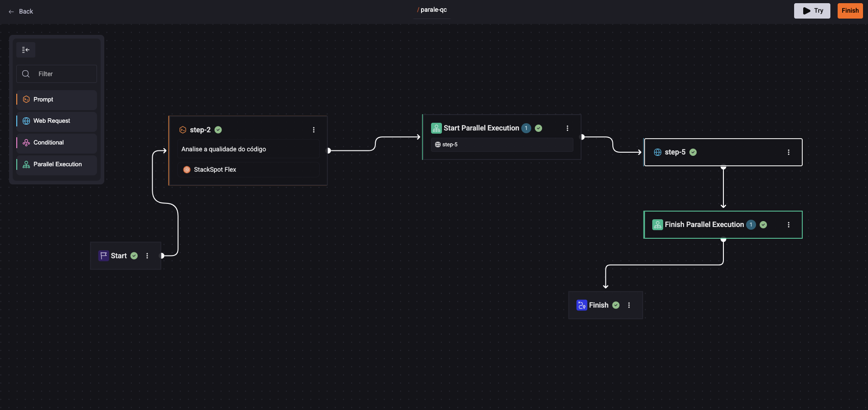868x410 pixels.
Task: Open step-5 node three-dot menu
Action: [789, 152]
